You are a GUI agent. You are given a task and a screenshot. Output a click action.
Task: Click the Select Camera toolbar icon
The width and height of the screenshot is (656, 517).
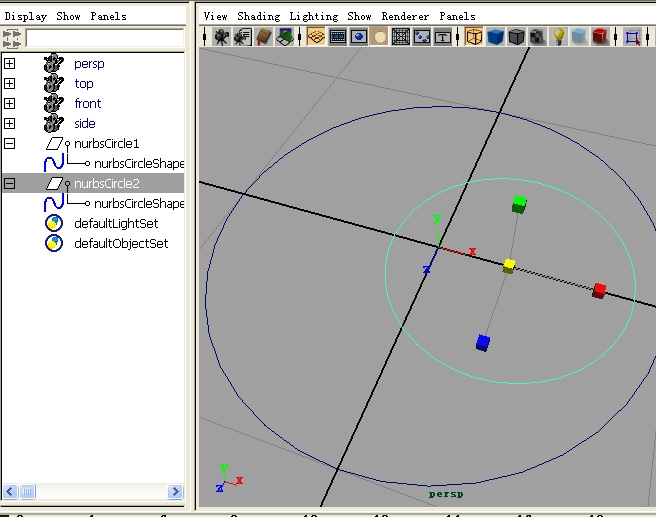(221, 37)
